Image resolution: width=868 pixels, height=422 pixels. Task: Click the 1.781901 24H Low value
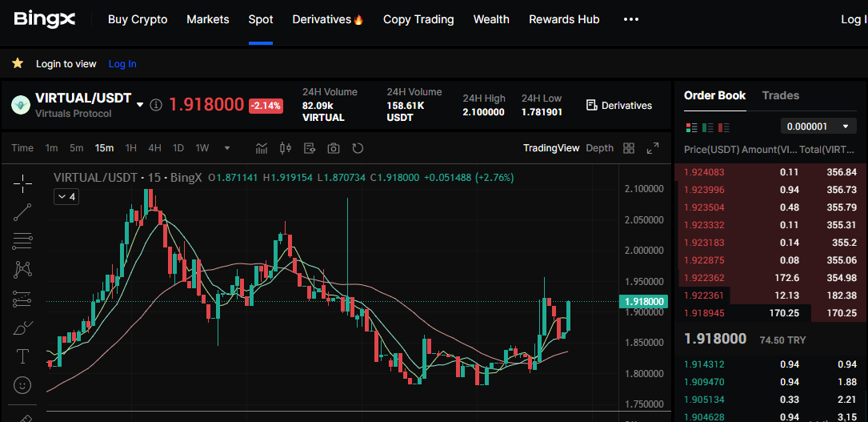(x=542, y=112)
